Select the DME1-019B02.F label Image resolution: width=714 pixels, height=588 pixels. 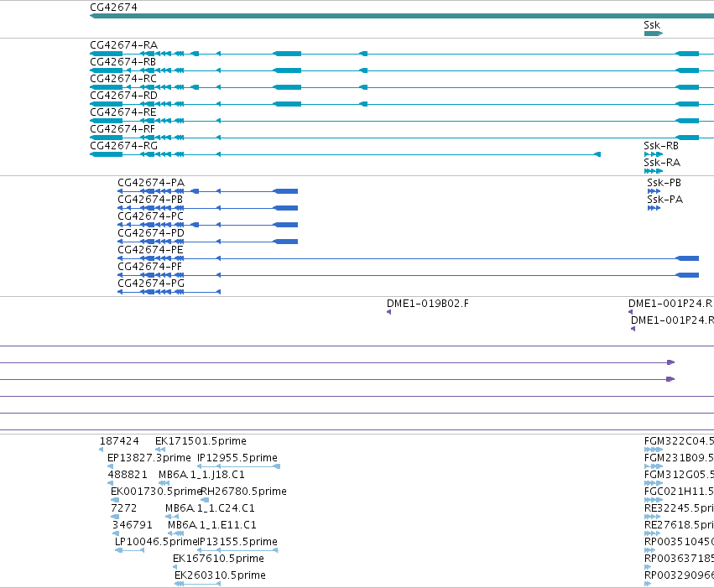tap(428, 304)
